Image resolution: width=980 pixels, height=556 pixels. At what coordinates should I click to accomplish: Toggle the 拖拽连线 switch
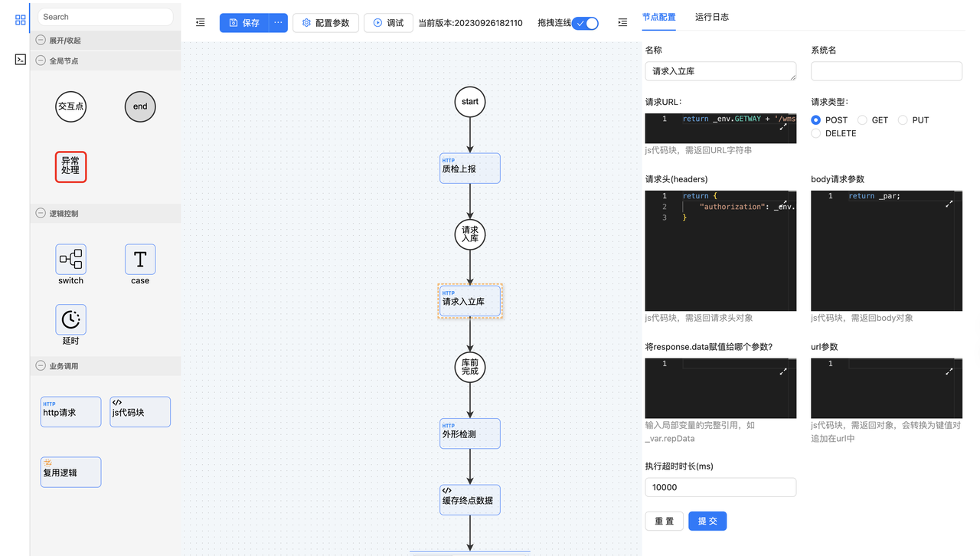586,23
